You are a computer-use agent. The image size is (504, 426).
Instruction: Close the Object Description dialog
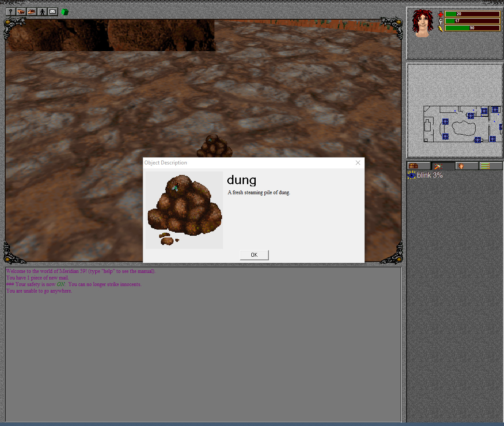coord(358,163)
